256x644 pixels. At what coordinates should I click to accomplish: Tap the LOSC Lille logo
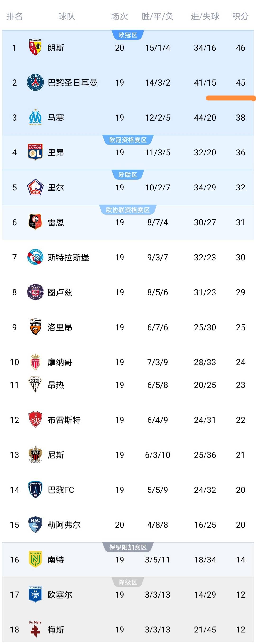(x=35, y=187)
